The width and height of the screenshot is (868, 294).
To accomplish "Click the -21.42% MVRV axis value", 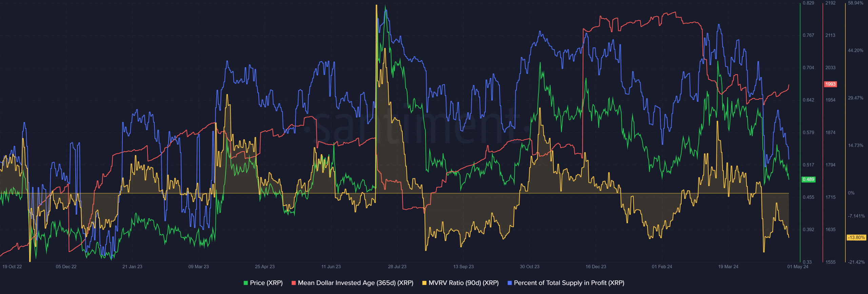I will tap(856, 262).
